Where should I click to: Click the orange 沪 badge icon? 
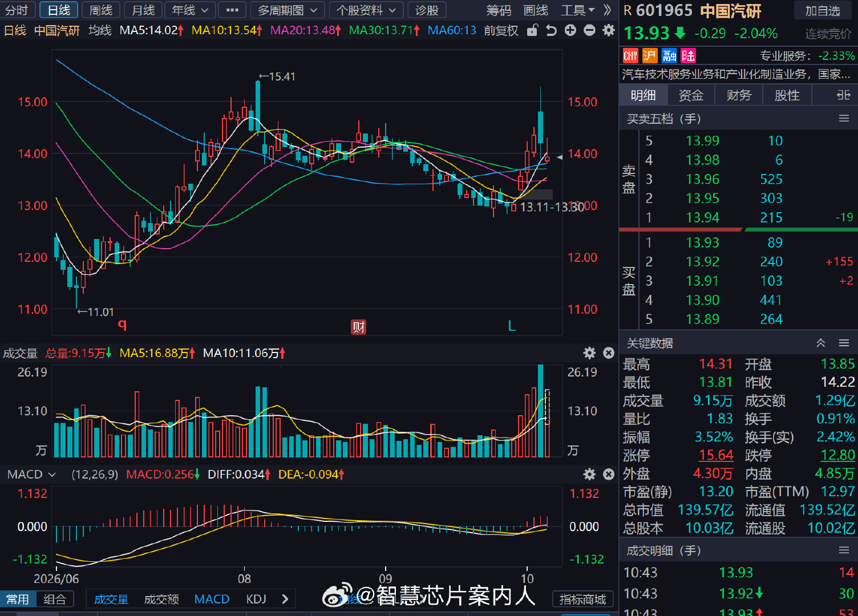point(650,55)
